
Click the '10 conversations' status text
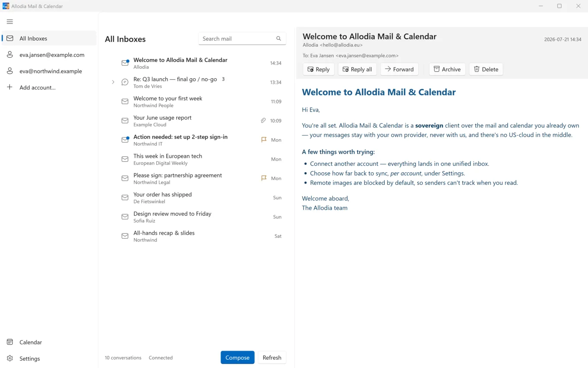point(123,358)
